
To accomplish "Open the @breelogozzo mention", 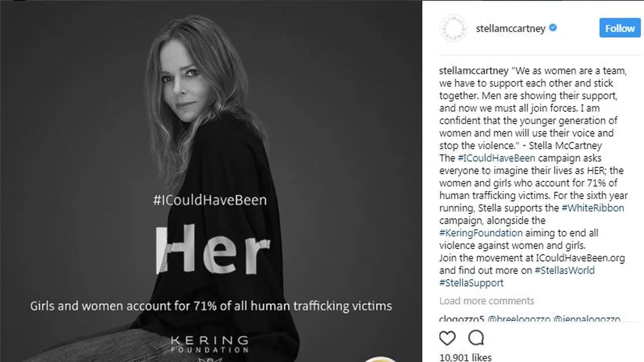I will (x=518, y=319).
